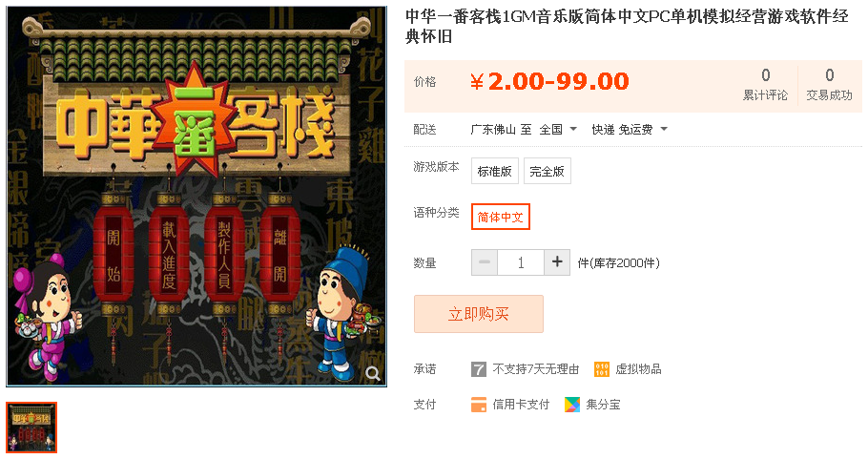Click the 不支持7天无理由 text link
Image resolution: width=868 pixels, height=459 pixels.
536,369
